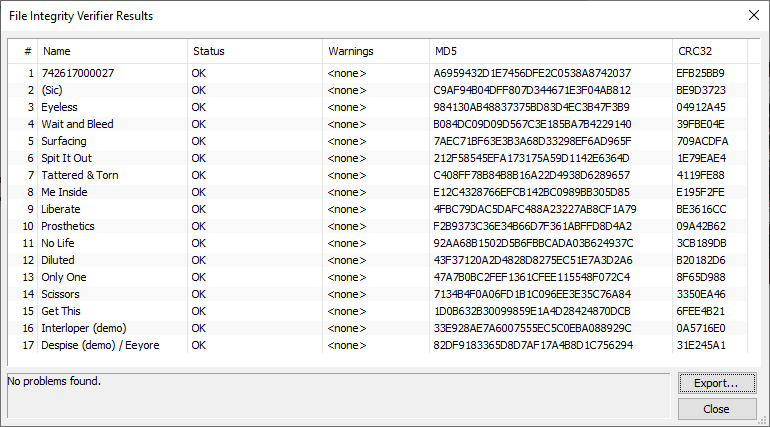
Task: Select the track named Scissors
Action: point(62,294)
